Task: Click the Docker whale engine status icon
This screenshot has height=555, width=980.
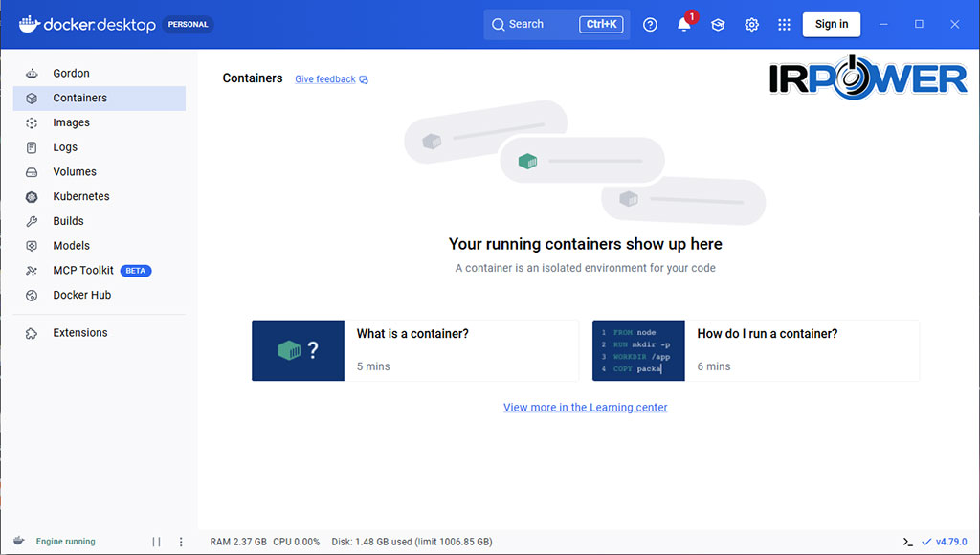Action: pyautogui.click(x=19, y=541)
